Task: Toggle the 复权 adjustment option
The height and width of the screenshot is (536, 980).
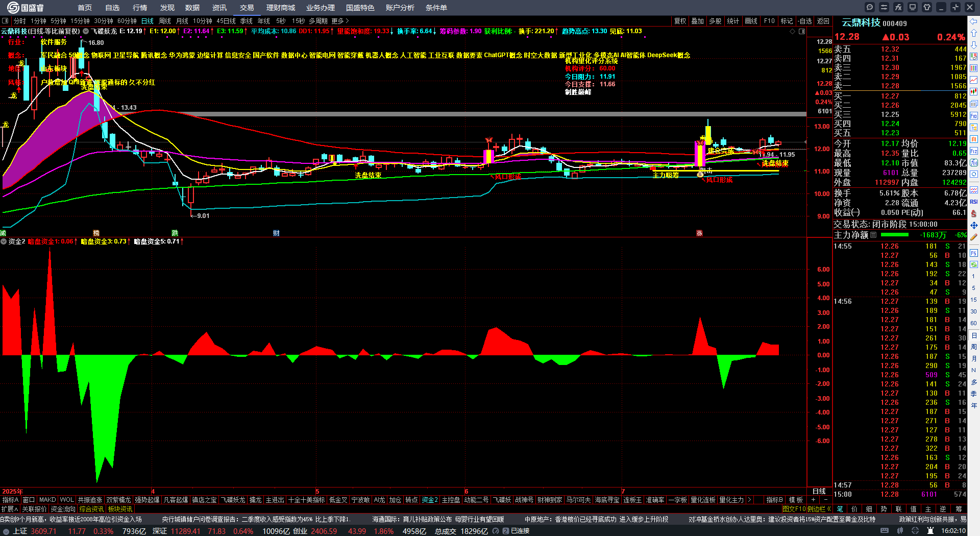Action: pyautogui.click(x=680, y=21)
